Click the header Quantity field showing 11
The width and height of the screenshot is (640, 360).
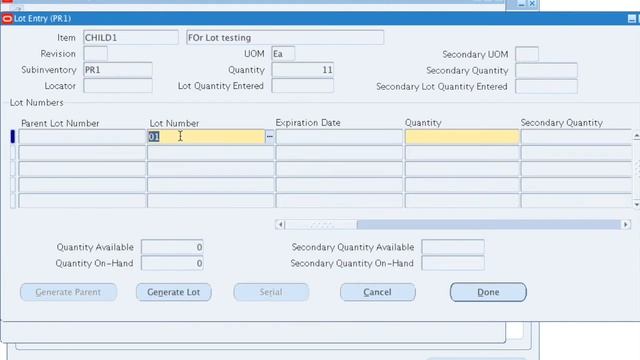coord(302,70)
